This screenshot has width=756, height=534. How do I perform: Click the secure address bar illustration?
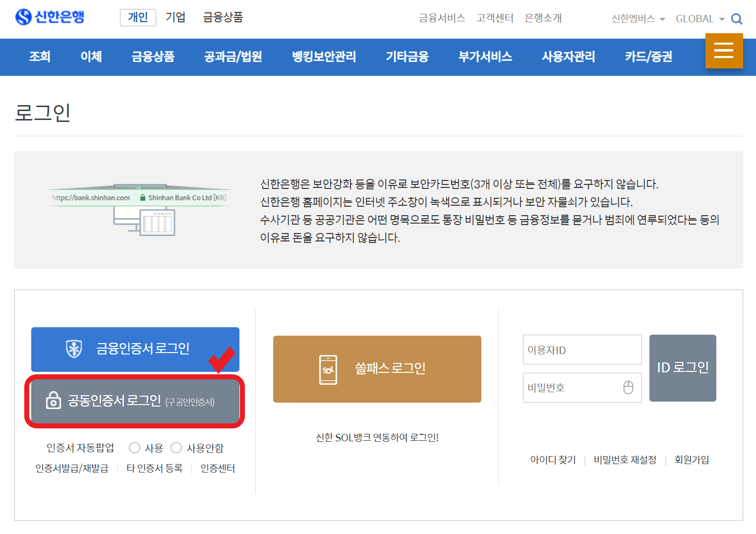point(140,209)
